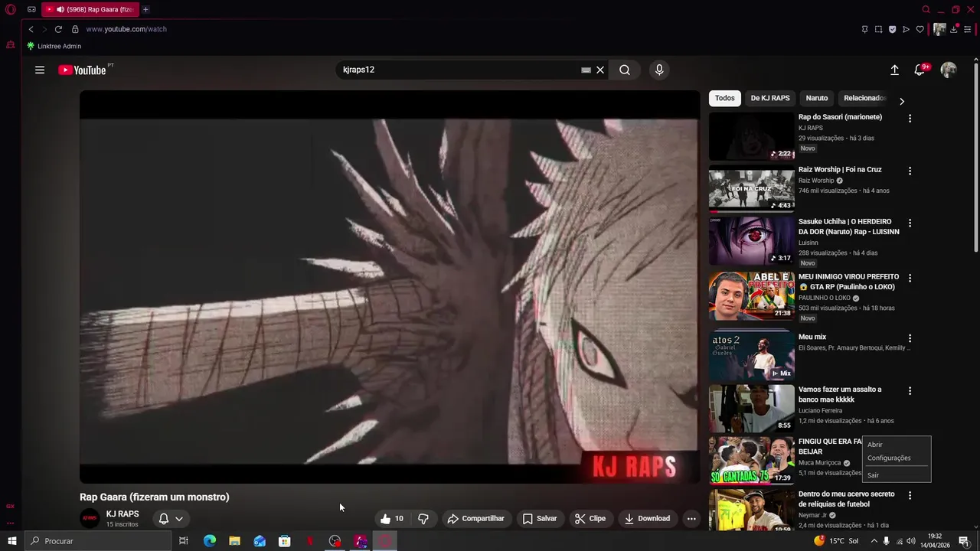Open options for Vamos fazer um assalto

click(x=910, y=391)
